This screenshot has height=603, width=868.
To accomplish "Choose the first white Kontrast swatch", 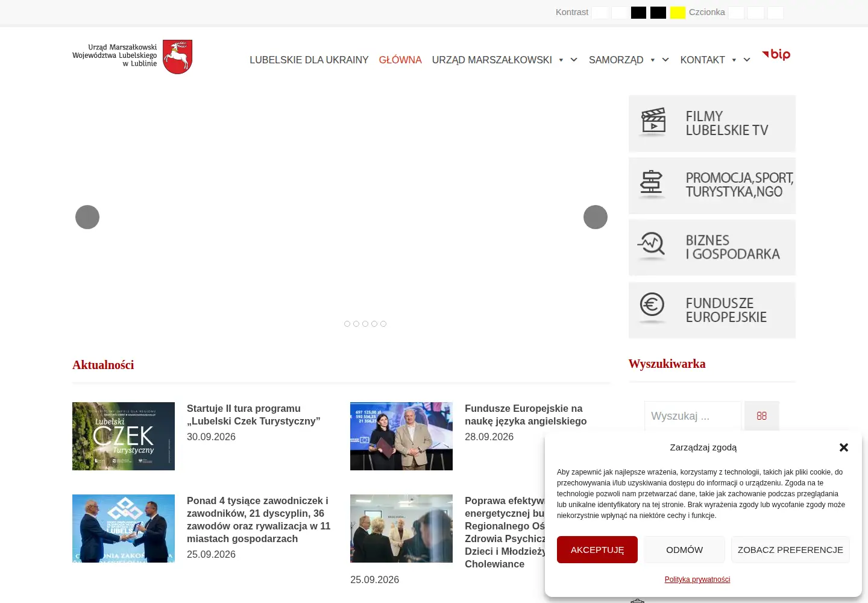I will click(600, 13).
